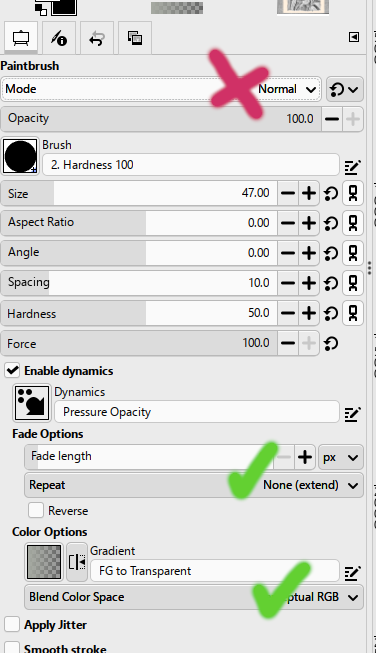Click the Hardness slider bar
The height and width of the screenshot is (653, 376).
pyautogui.click(x=139, y=313)
